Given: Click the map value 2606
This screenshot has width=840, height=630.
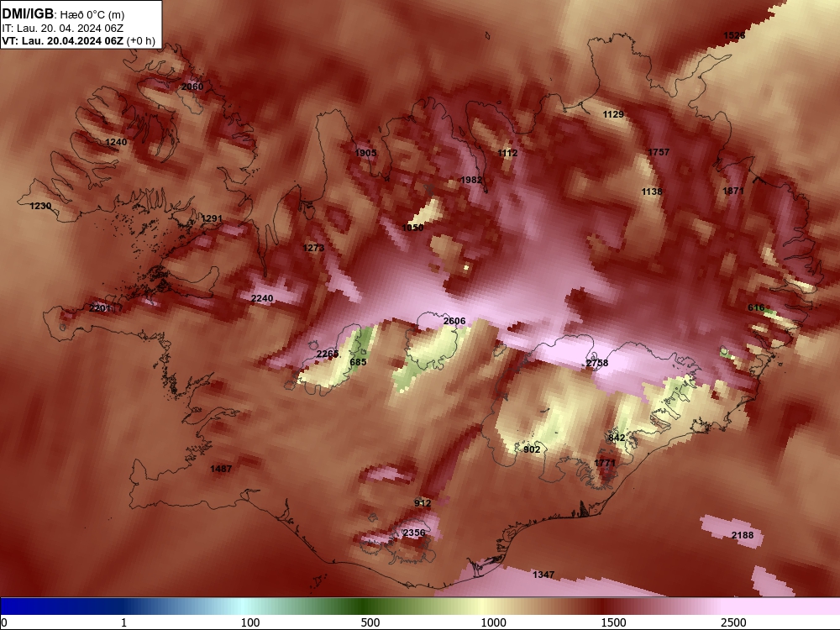Looking at the screenshot, I should [x=454, y=321].
